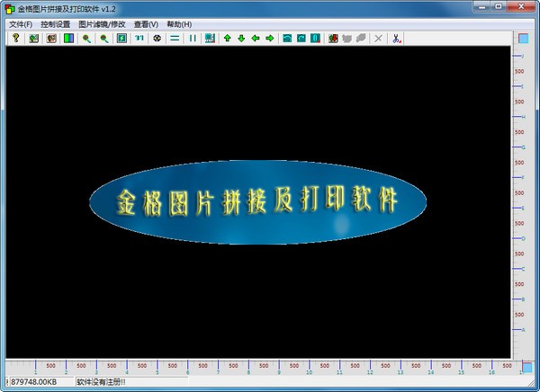540x392 pixels.
Task: Click the green left arrow icon
Action: [x=256, y=39]
